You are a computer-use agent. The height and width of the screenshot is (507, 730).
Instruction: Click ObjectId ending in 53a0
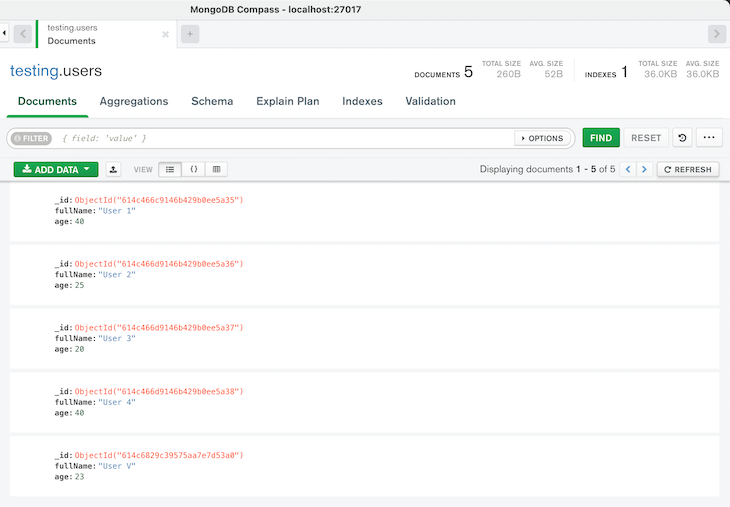click(x=159, y=455)
